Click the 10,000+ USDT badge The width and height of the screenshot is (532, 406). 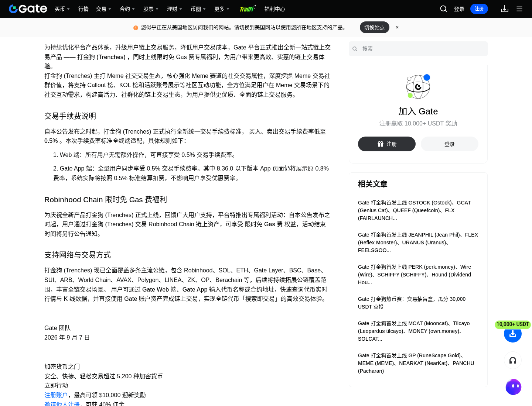click(513, 324)
